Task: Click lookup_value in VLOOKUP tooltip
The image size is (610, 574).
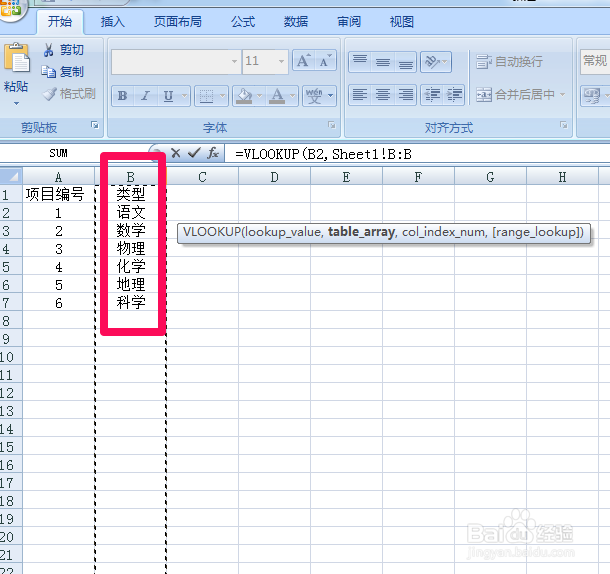Action: pos(284,232)
